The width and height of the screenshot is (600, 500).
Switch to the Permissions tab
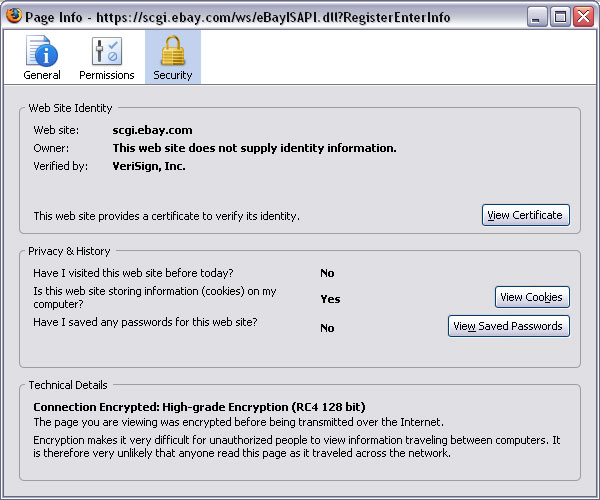tap(107, 57)
